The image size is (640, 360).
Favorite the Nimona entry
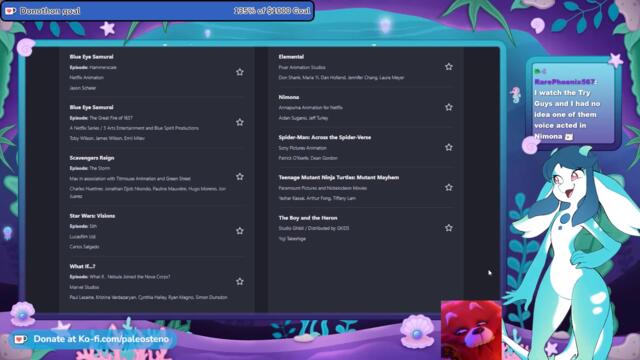coord(449,107)
